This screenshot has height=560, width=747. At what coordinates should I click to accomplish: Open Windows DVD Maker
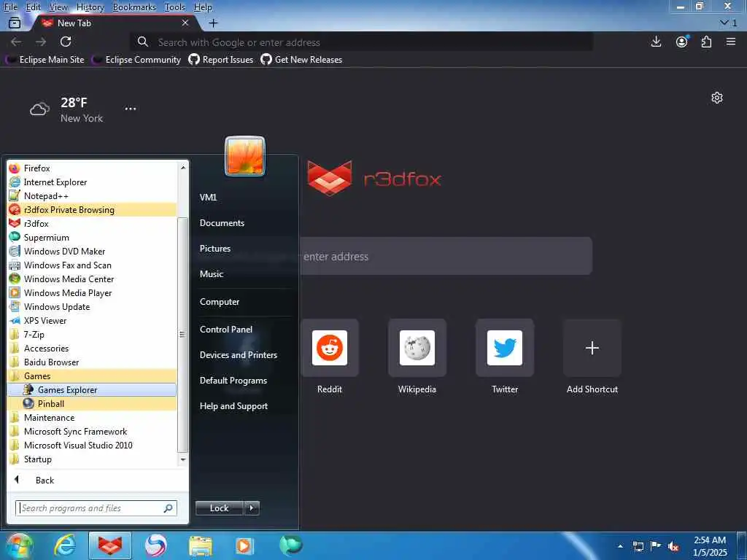coord(92,251)
